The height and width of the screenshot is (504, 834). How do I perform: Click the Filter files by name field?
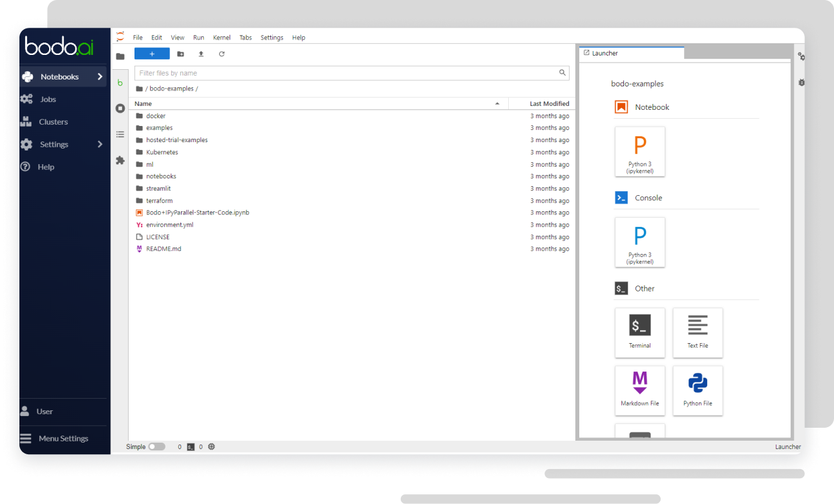click(352, 73)
